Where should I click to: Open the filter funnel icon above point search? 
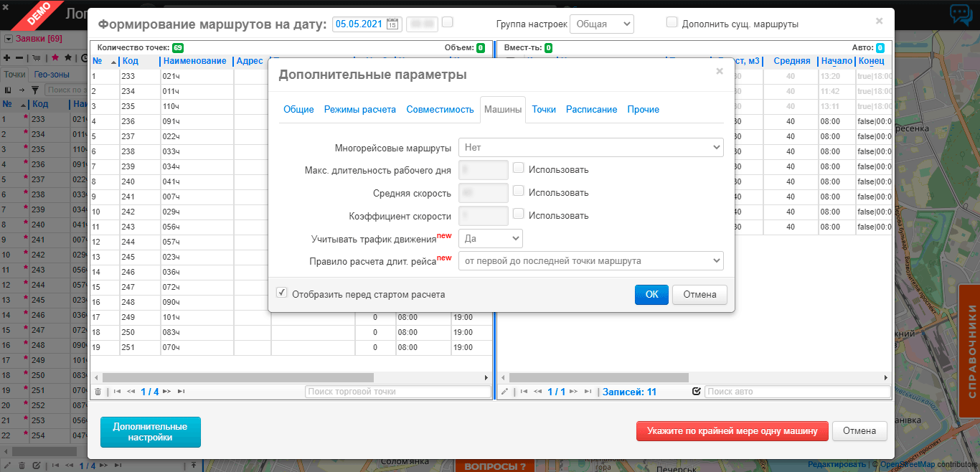click(37, 90)
